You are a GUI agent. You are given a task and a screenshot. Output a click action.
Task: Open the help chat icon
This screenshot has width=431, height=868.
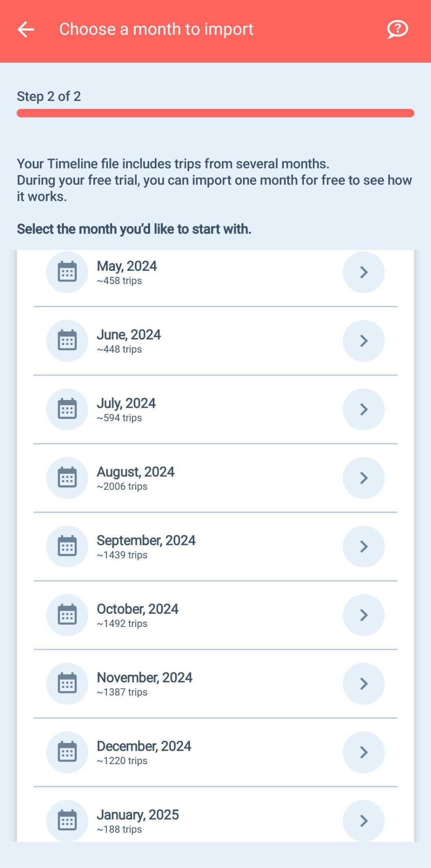click(397, 29)
